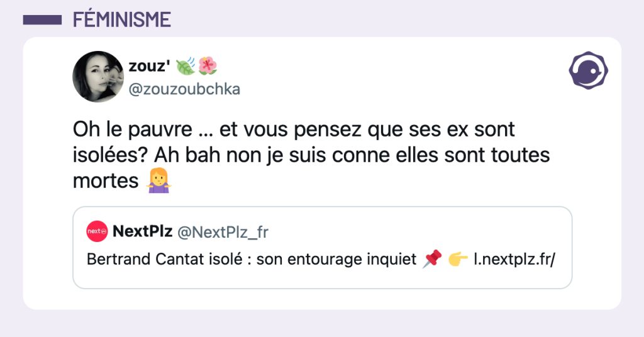The image size is (644, 337).
Task: Open the zouz' profile avatar
Action: 98,77
